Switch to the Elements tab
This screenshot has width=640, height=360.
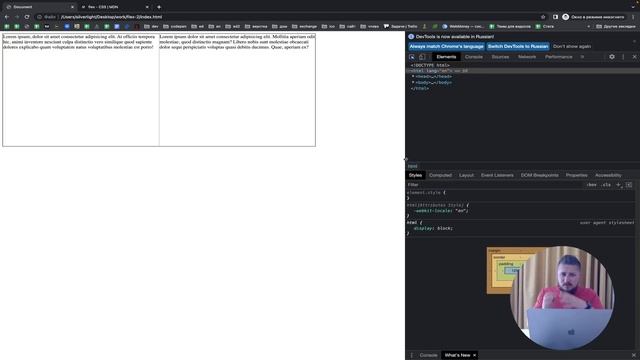[446, 57]
